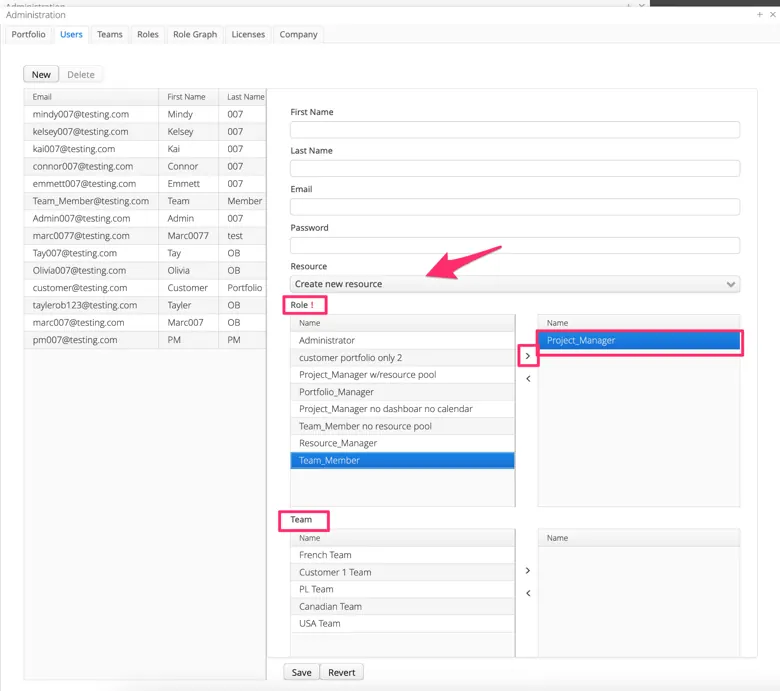Click into the Password field
Image resolution: width=780 pixels, height=691 pixels.
[515, 245]
